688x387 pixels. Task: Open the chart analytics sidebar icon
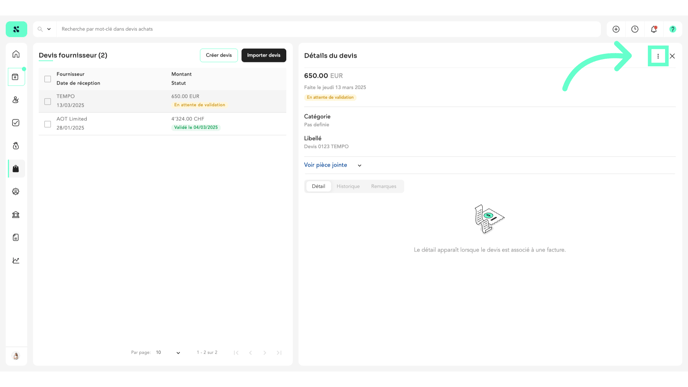16,260
